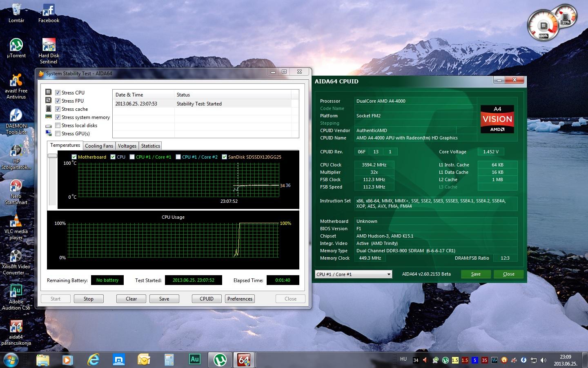Open Nero StartSmart desktop icon

click(x=16, y=192)
